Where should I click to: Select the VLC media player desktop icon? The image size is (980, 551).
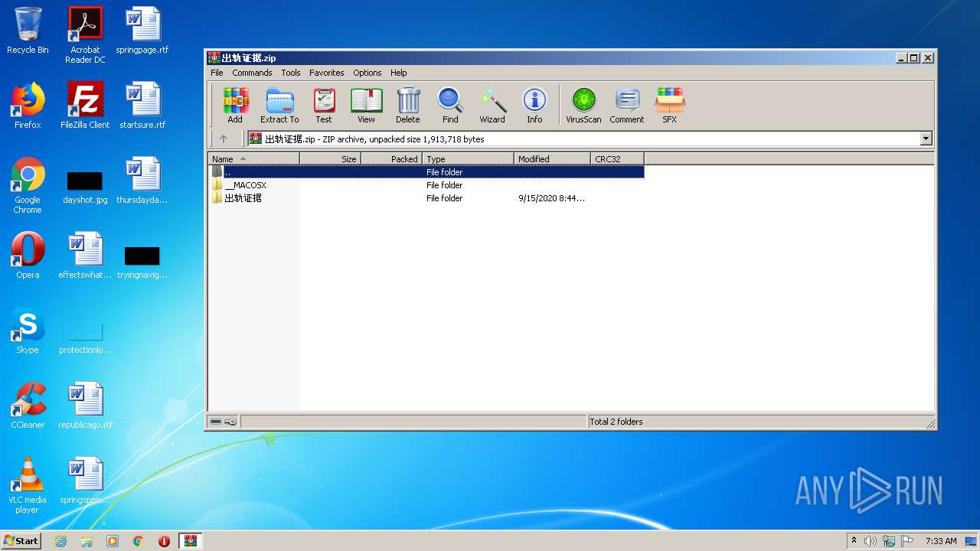pyautogui.click(x=28, y=485)
